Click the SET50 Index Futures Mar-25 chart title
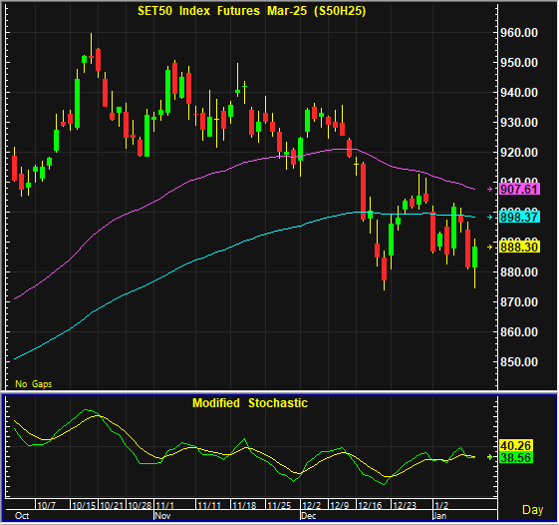Viewport: 559px width, 525px height. point(252,11)
